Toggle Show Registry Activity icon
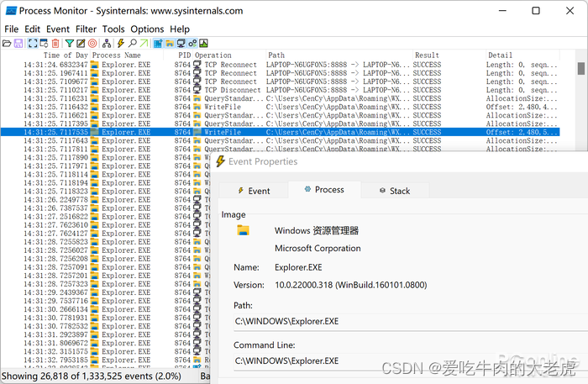588x384 pixels. (158, 44)
